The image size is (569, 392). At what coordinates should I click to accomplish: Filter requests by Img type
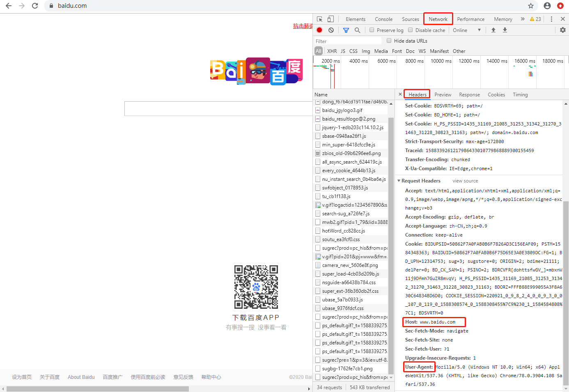point(366,51)
